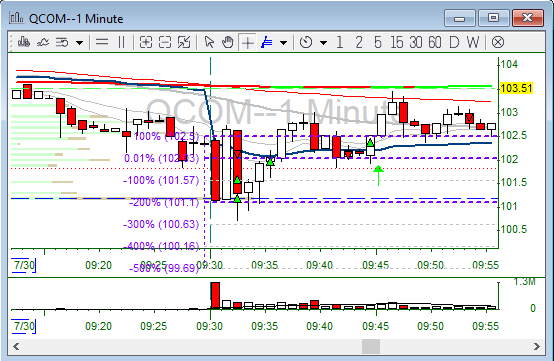Switch to the 5 minute interval
This screenshot has width=554, height=361.
(x=378, y=42)
